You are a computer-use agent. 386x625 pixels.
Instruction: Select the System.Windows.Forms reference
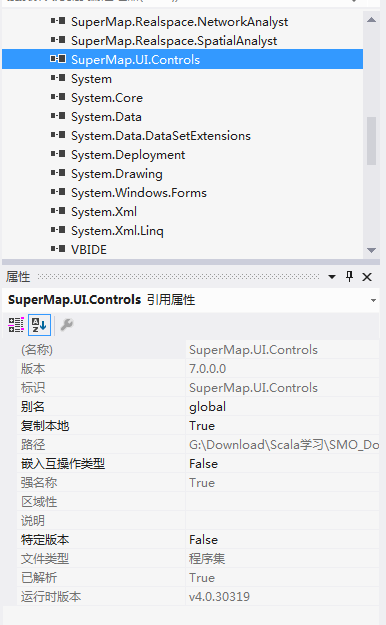(x=139, y=193)
